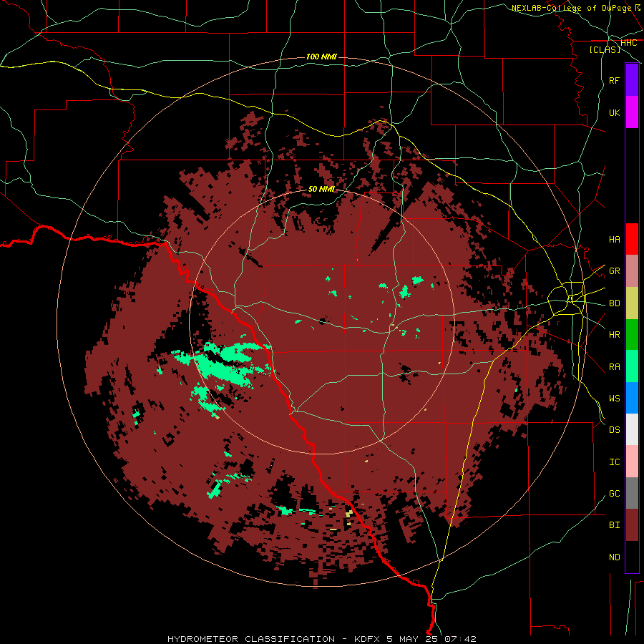
Task: Click the WS blue legend swatch
Action: (632, 398)
